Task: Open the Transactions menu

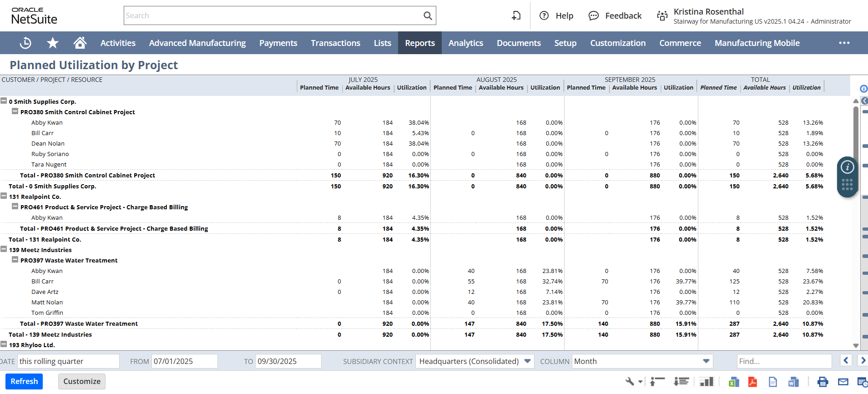Action: (x=335, y=43)
